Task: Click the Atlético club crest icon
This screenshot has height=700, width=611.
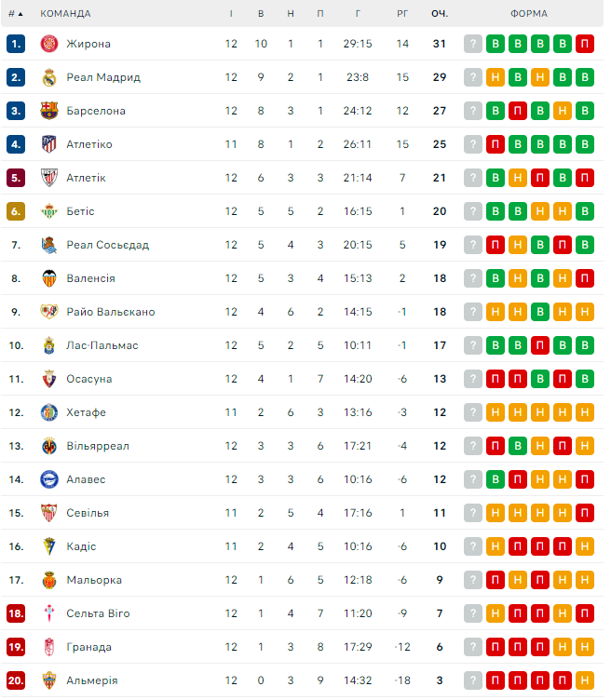Action: pos(49,144)
